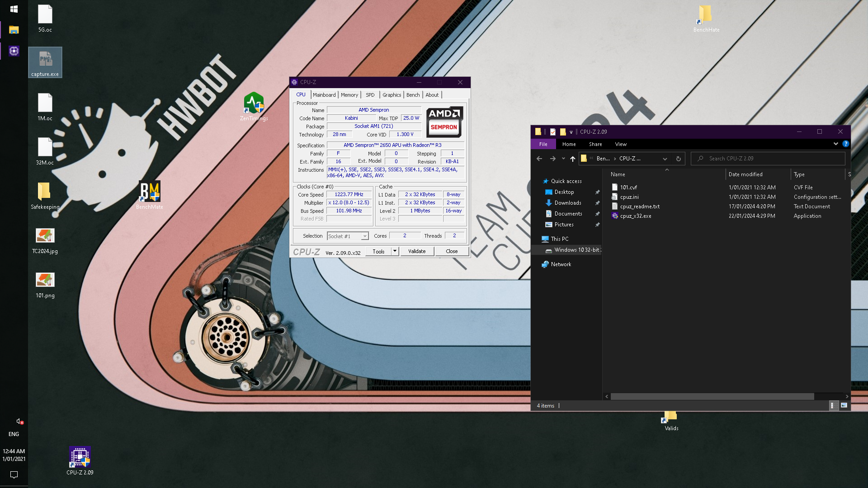Open the View ribbon tab in Explorer
The width and height of the screenshot is (868, 488).
pos(621,144)
